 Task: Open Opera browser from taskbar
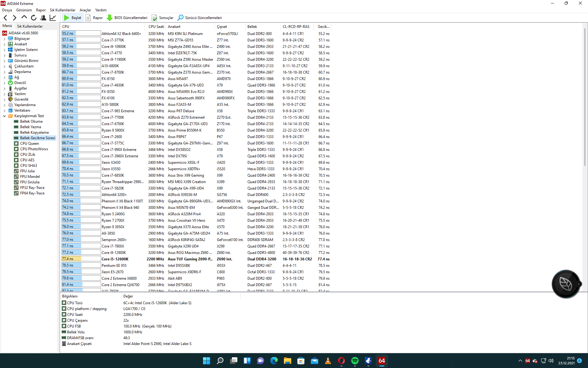coord(341,361)
